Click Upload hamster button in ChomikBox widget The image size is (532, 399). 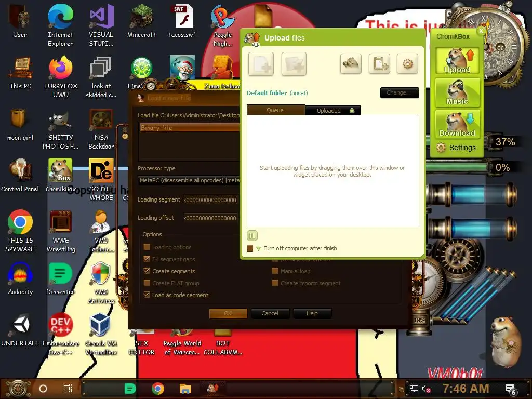pos(457,60)
